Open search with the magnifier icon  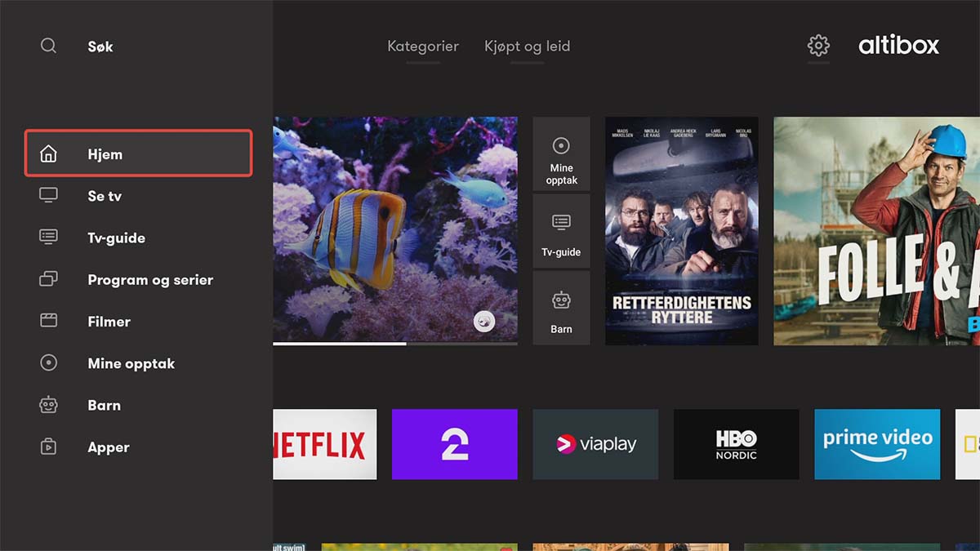(48, 46)
